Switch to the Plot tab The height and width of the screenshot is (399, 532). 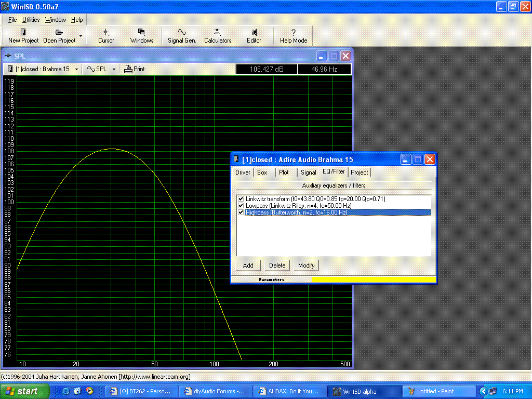click(284, 172)
